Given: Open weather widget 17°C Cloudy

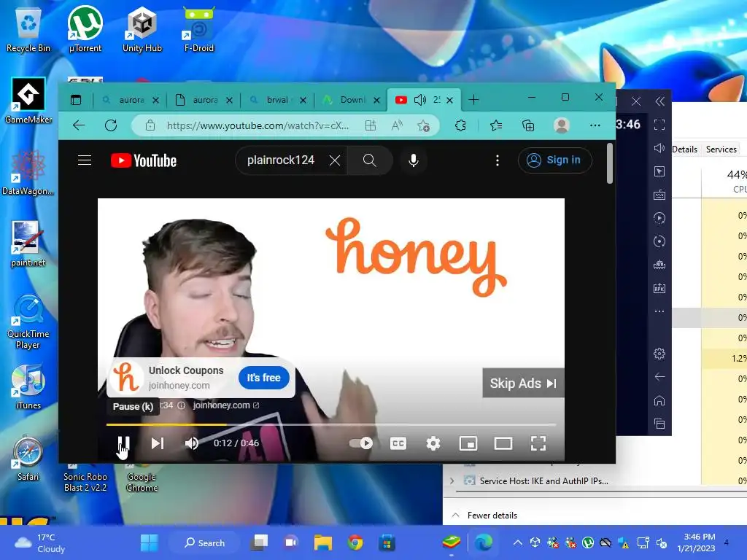Looking at the screenshot, I should tap(39, 542).
